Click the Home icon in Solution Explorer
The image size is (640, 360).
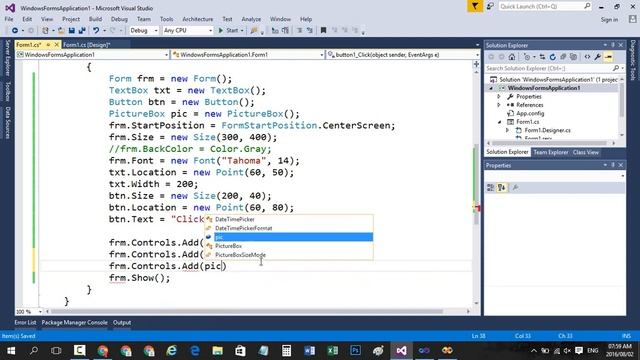[512, 57]
